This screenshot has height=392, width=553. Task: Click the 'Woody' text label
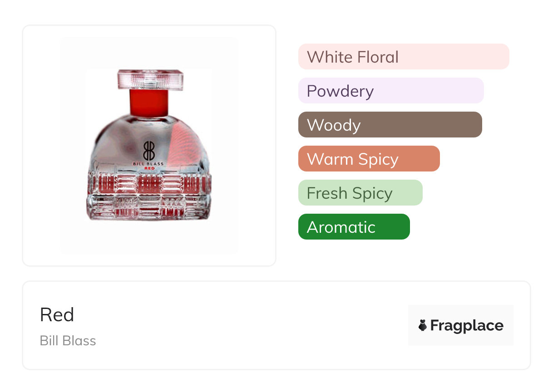(x=334, y=125)
